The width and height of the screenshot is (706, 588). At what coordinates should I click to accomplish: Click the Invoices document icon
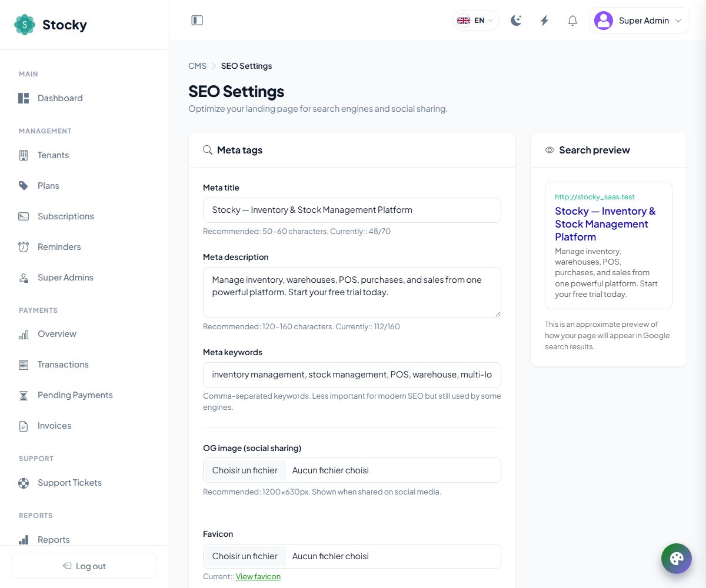pyautogui.click(x=24, y=426)
